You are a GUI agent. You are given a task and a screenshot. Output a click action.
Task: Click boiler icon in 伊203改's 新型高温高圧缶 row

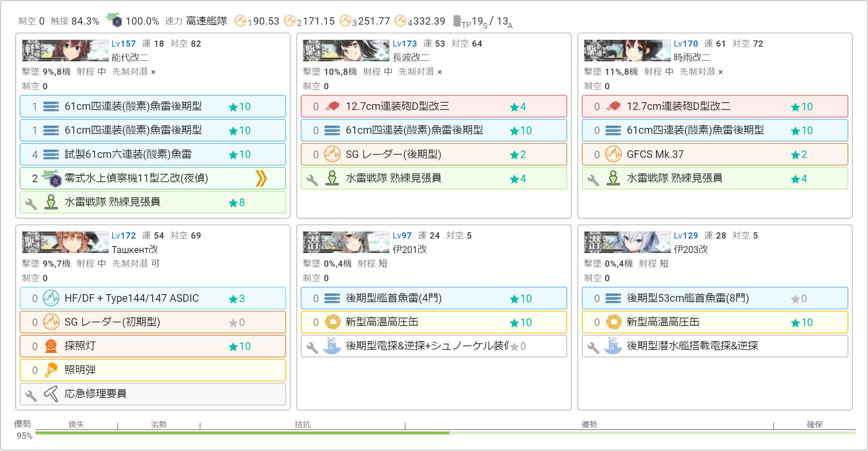(613, 322)
